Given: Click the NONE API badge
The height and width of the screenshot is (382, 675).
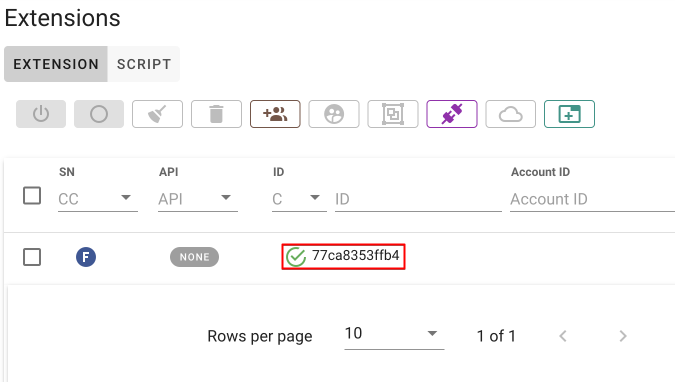Looking at the screenshot, I should point(195,257).
